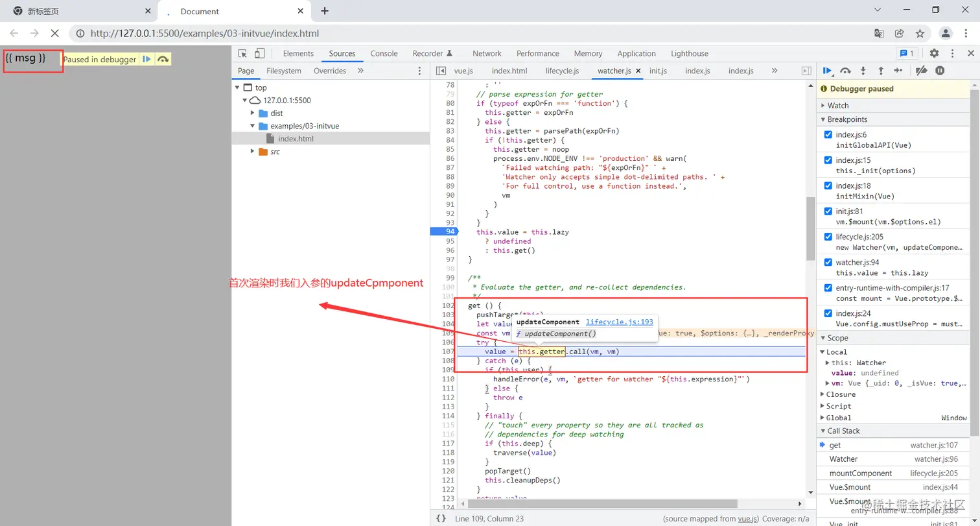980x526 pixels.
Task: Resume execution from the page overlay
Action: click(x=147, y=59)
